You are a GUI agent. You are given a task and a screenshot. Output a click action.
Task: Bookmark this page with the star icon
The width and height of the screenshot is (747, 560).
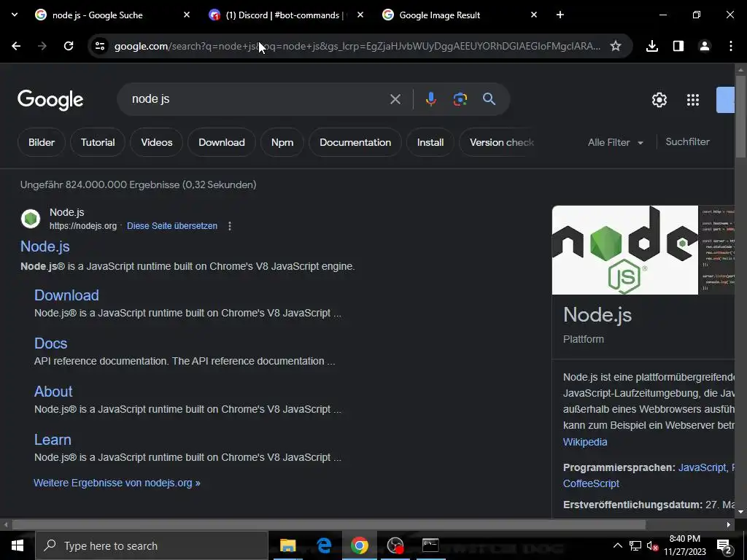pos(616,46)
